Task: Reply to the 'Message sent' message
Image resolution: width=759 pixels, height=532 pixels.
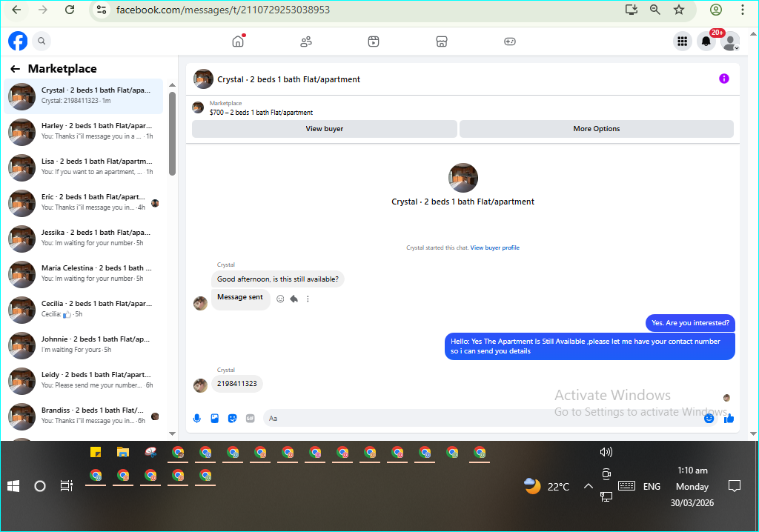Action: tap(294, 299)
